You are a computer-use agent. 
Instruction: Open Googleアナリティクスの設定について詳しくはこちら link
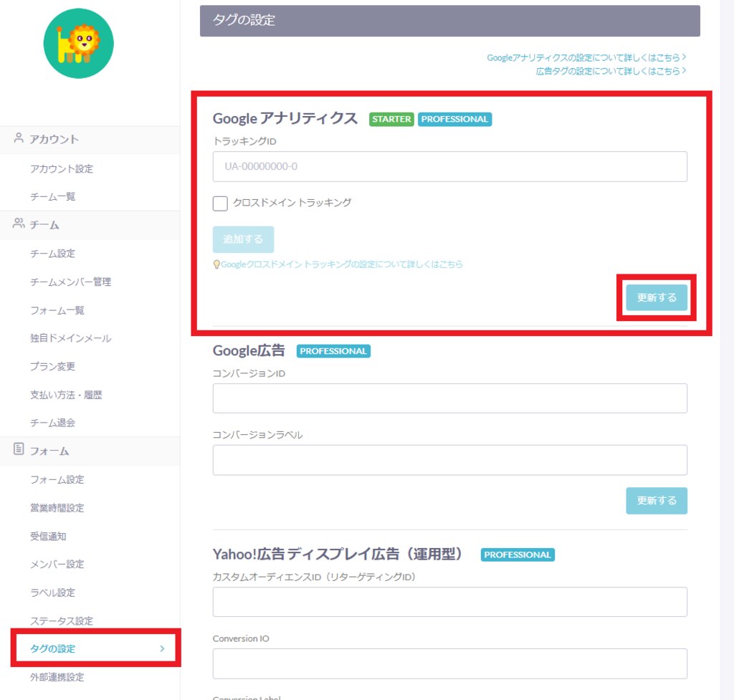[x=586, y=57]
